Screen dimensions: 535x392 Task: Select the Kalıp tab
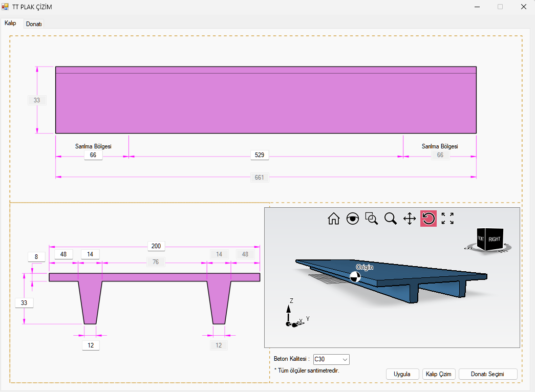coord(11,24)
